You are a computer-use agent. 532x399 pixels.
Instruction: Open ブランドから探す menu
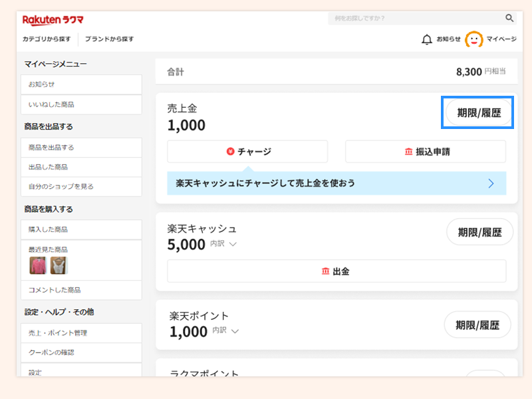pyautogui.click(x=109, y=39)
